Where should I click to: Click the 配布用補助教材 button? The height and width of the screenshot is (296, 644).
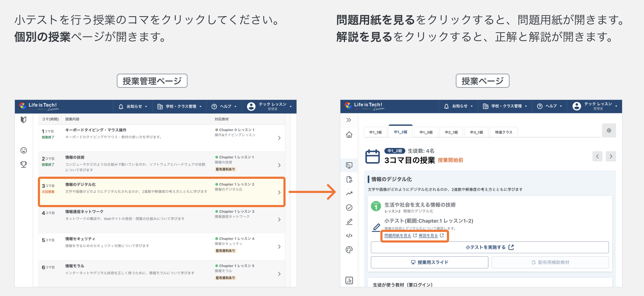point(550,262)
